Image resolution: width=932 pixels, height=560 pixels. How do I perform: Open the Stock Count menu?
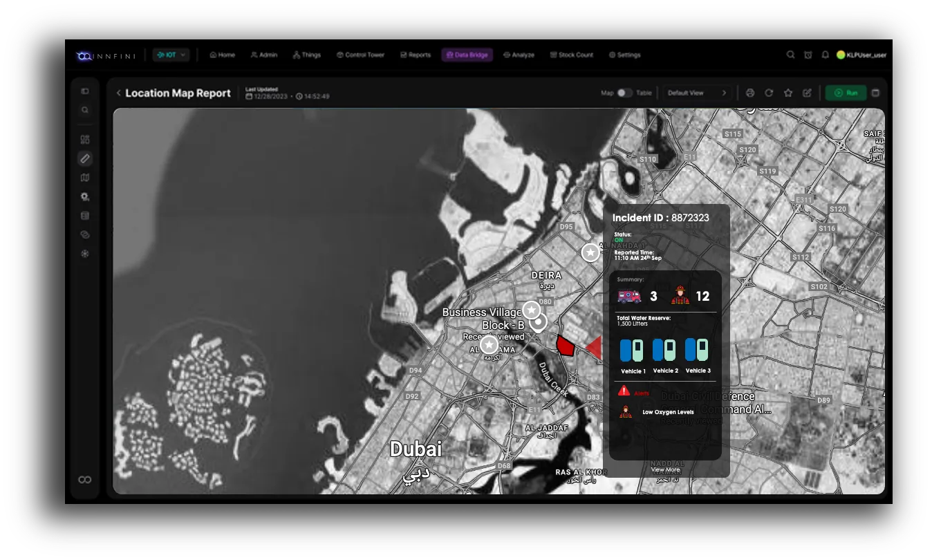pos(572,55)
